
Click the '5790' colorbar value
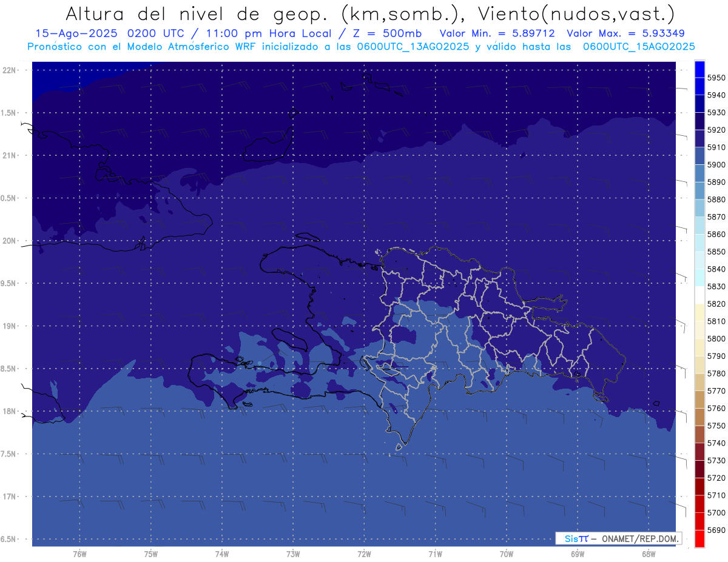(716, 356)
